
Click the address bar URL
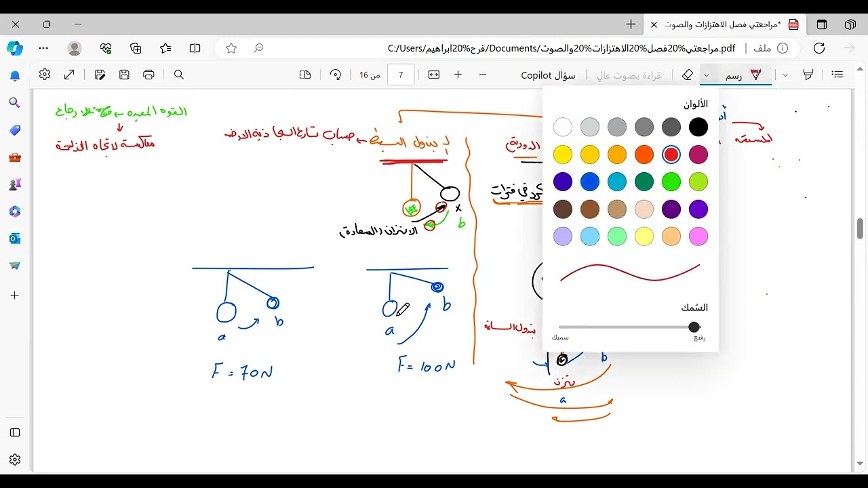coord(561,48)
